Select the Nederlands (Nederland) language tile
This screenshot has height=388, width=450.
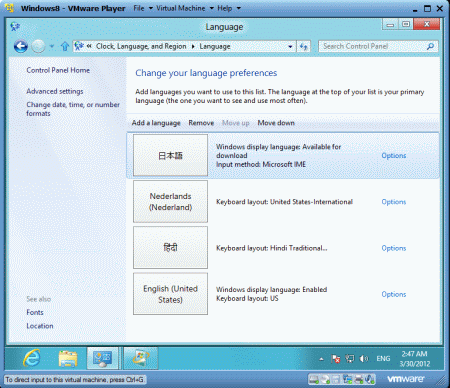point(170,202)
